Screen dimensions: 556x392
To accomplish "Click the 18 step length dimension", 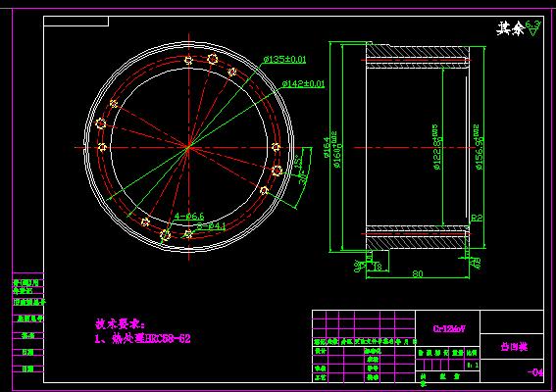I will [378, 267].
